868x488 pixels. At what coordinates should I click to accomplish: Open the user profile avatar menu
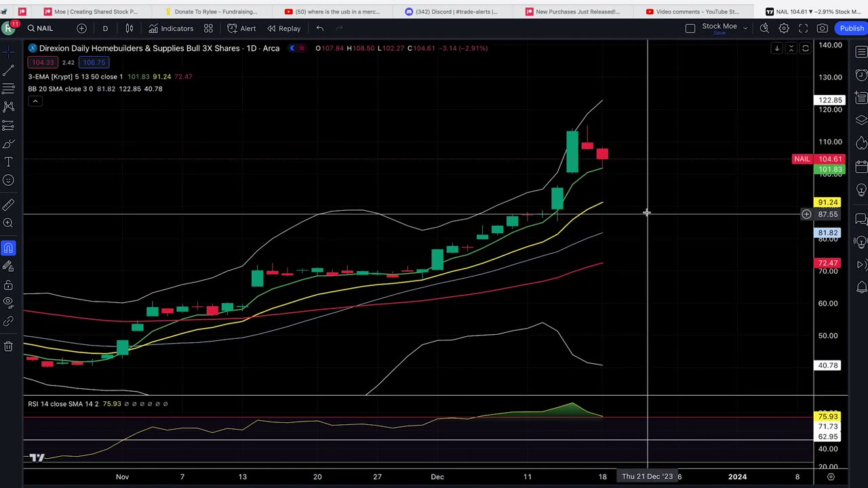click(9, 28)
